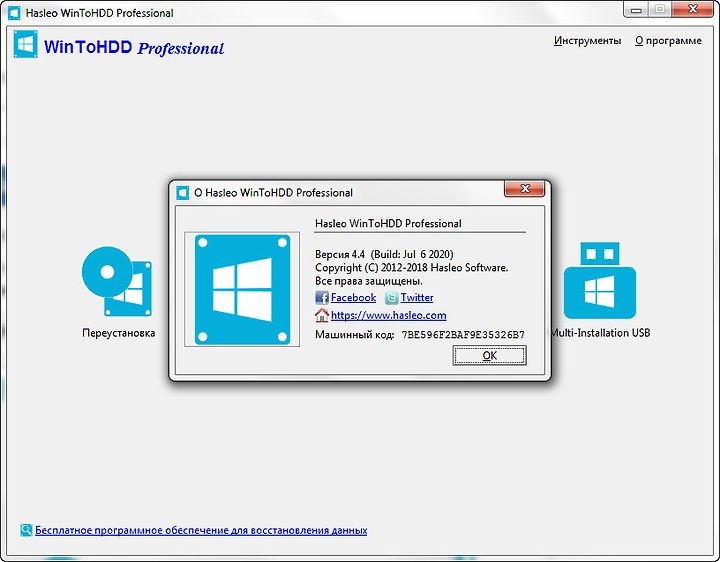
Task: Click the Facebook icon in About dialog
Action: [322, 298]
